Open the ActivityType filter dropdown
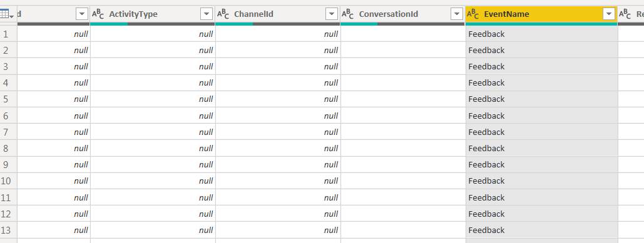 point(207,14)
